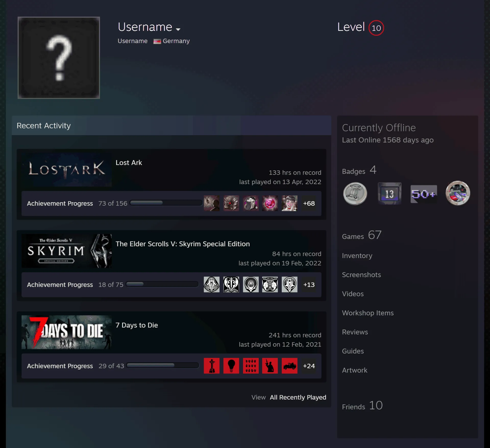The width and height of the screenshot is (490, 448).
Task: Select 7 Days to Die soldier achievement
Action: [x=270, y=366]
